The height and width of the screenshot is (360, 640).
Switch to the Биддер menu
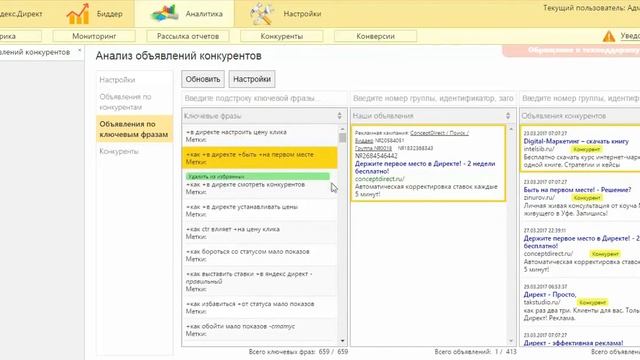(x=109, y=13)
